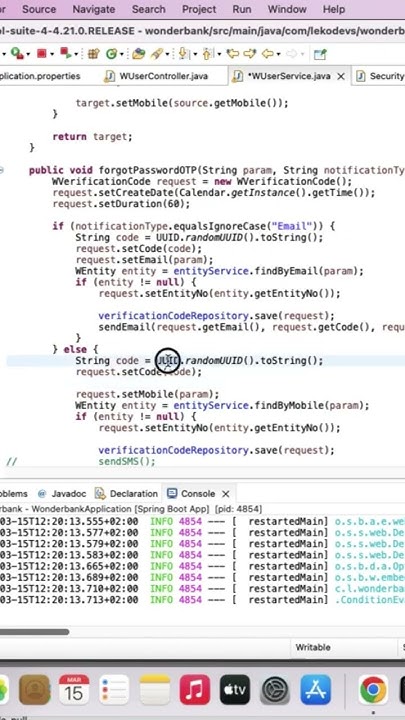Click the 'return target;' code line
405x720 pixels.
pyautogui.click(x=92, y=136)
